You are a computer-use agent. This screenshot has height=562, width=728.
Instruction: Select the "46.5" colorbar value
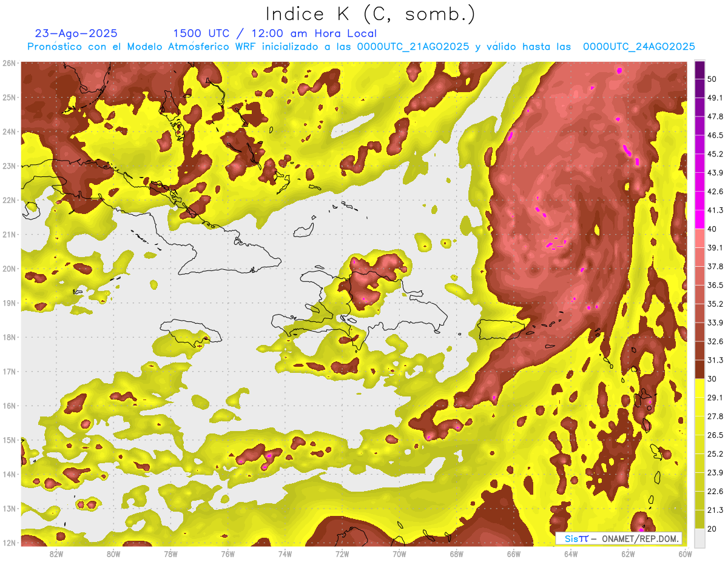[715, 135]
